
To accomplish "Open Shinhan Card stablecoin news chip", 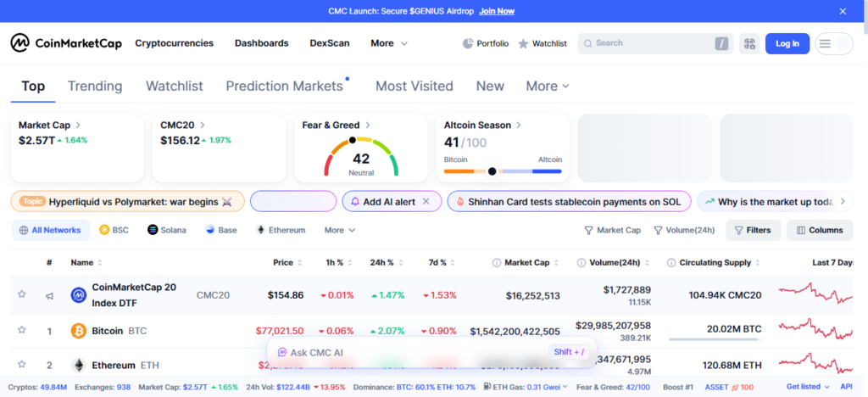I will coord(569,202).
